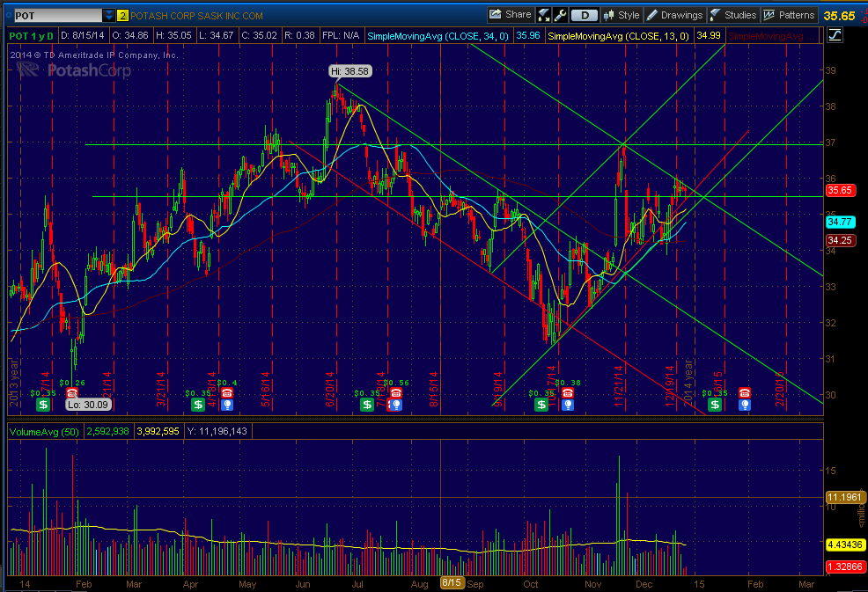Click the earnings phone icon under $0.4
The image size is (868, 592).
pos(227,393)
